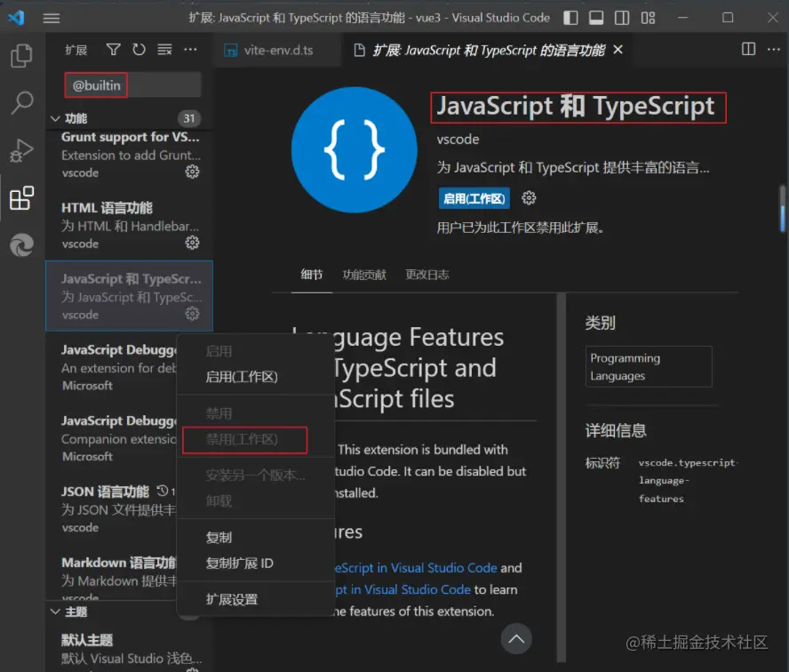This screenshot has width=789, height=672.
Task: Click vscode.typescript-language-features identifier
Action: tap(688, 480)
